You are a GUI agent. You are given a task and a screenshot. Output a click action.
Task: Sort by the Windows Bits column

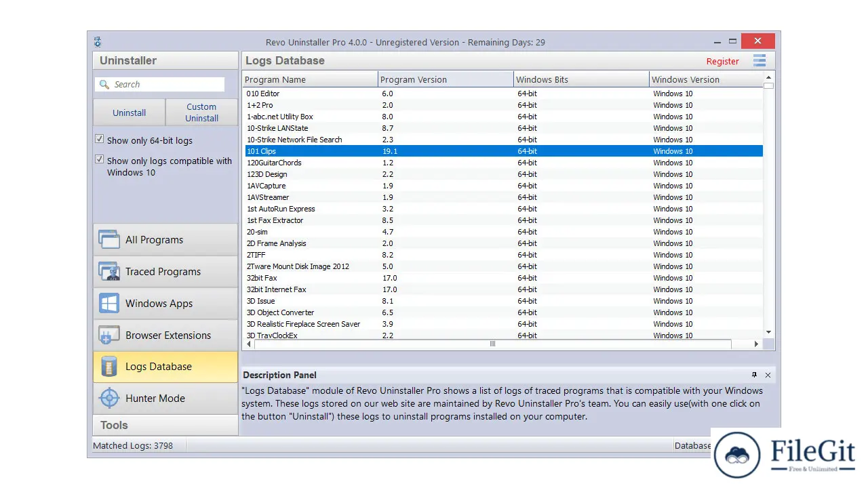(582, 79)
